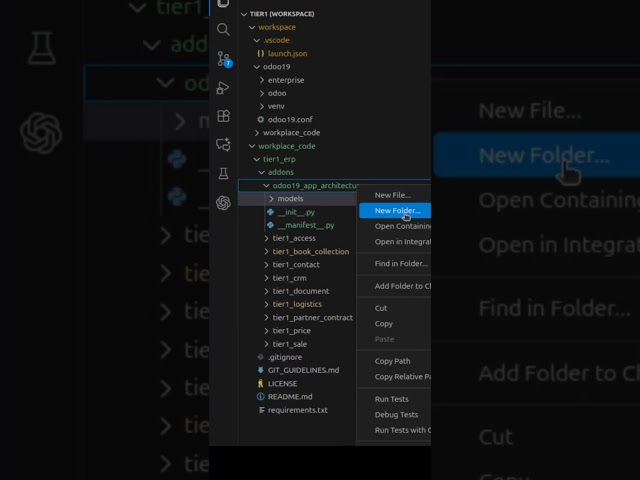Collapse the addons folder
This screenshot has height=480, width=640.
click(262, 172)
